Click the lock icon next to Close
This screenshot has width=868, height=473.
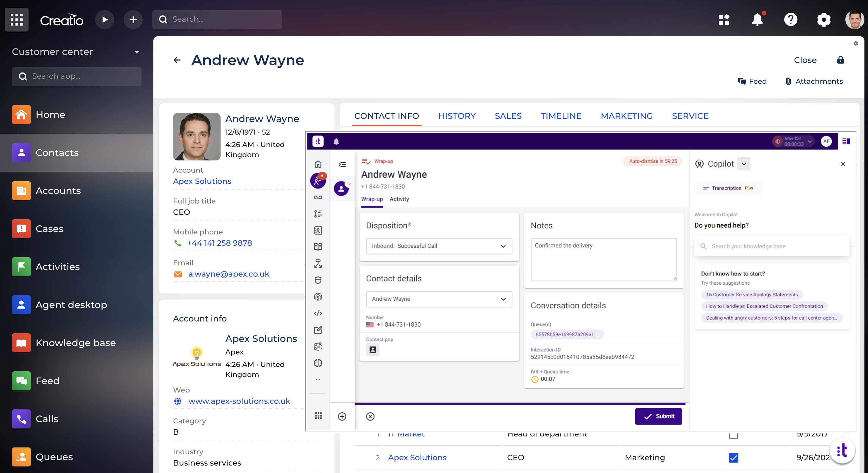pyautogui.click(x=840, y=60)
